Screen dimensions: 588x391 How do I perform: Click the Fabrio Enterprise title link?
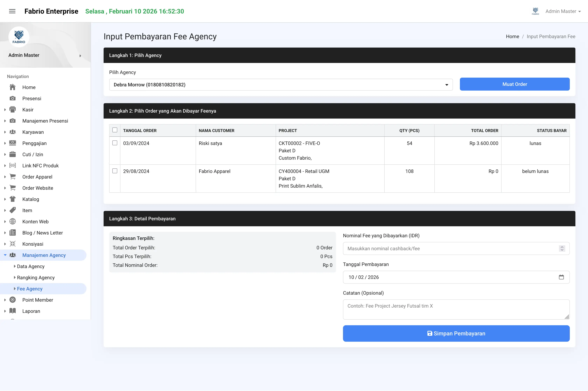51,11
